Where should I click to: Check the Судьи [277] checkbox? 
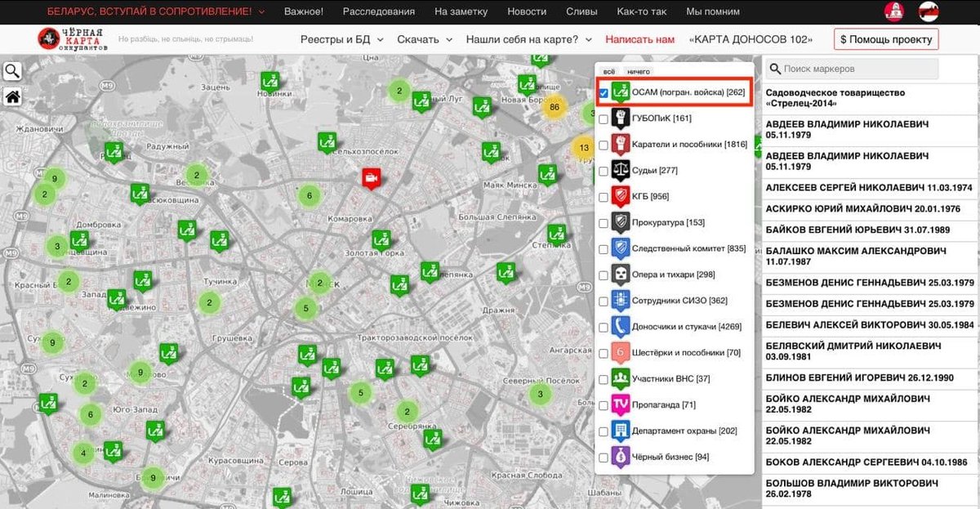[x=604, y=172]
